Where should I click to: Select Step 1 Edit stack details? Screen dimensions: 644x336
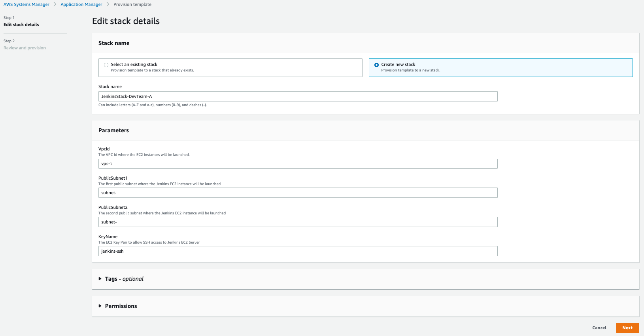[21, 24]
